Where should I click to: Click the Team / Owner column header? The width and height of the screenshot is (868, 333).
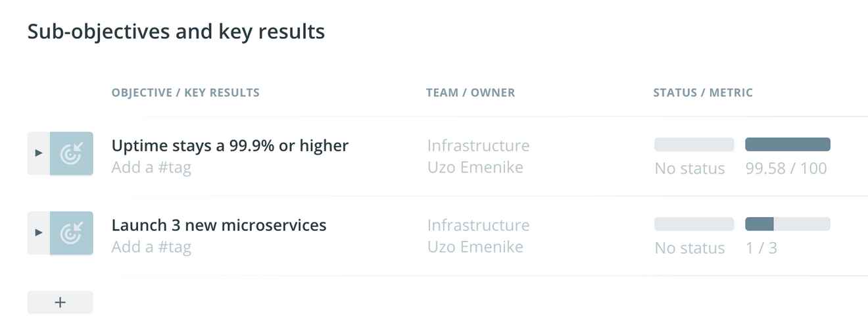(471, 93)
